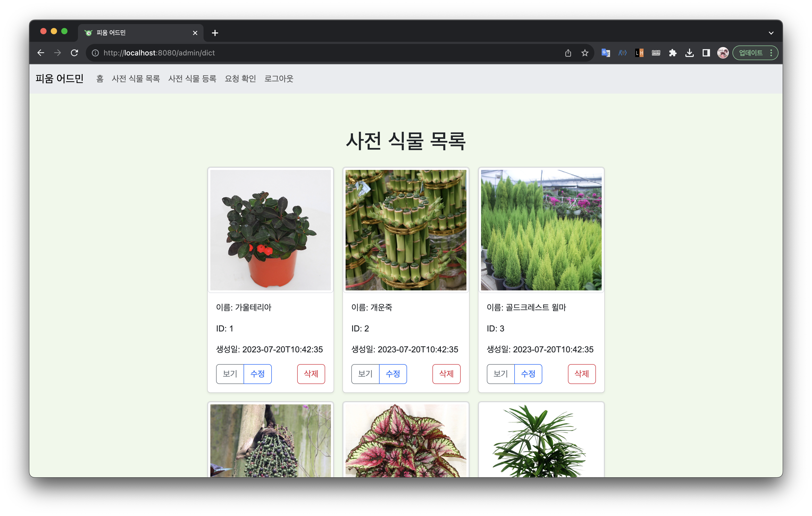Open the downloads icon in the toolbar

[689, 53]
